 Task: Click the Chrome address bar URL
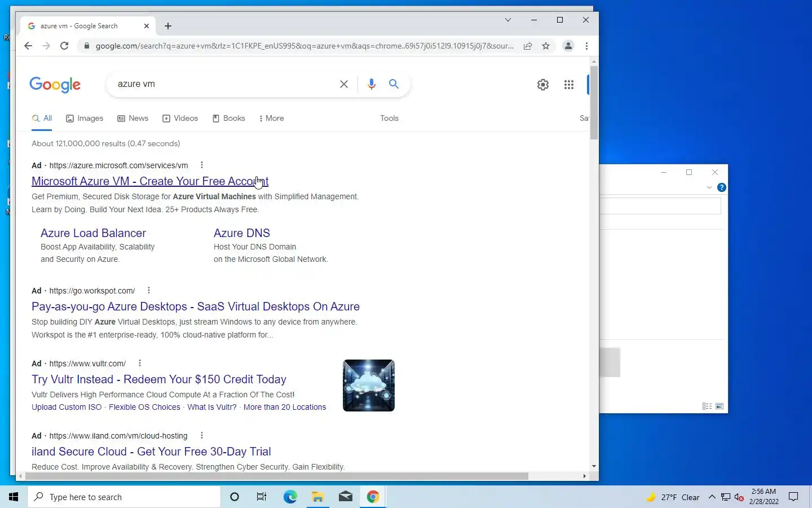click(x=304, y=46)
